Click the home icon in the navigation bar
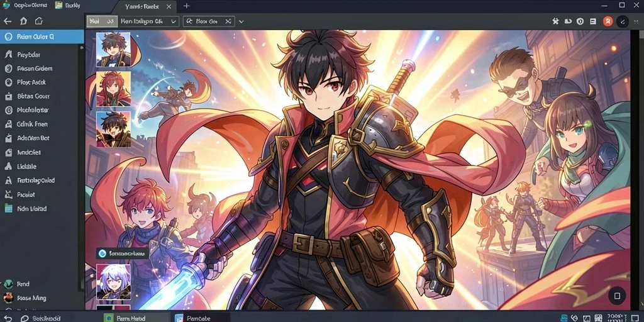This screenshot has height=322, width=644. (38, 21)
